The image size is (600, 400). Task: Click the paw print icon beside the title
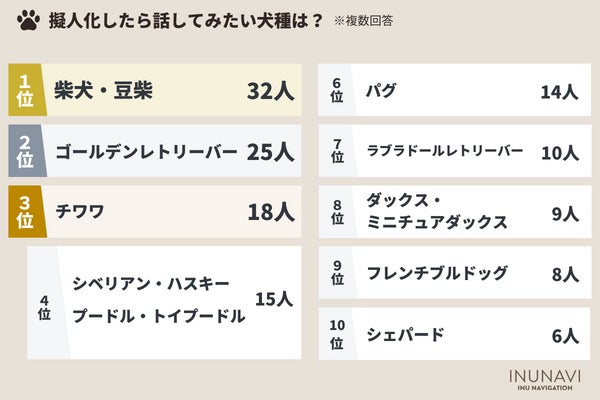point(27,21)
